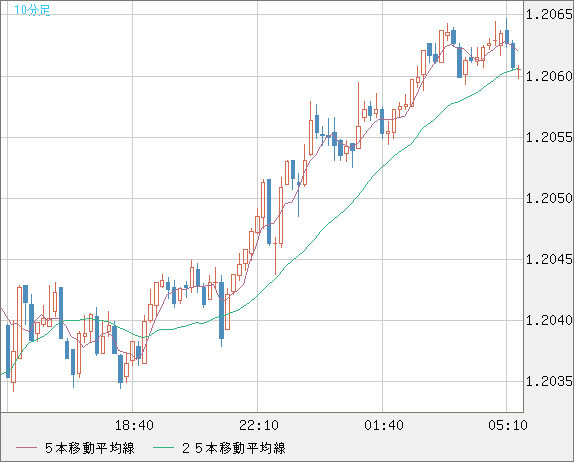Viewport: 574px width, 462px height.
Task: Click the 1.2045 price axis label
Action: (549, 260)
